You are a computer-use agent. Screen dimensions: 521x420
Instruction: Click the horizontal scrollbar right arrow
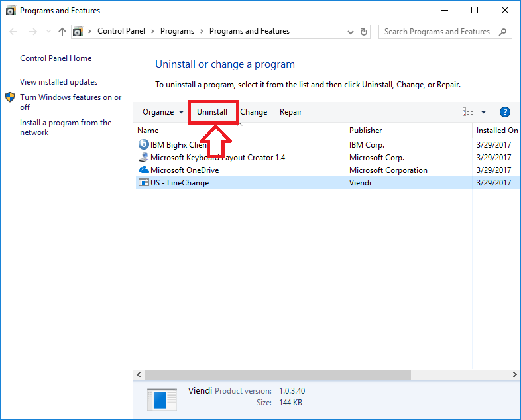[x=514, y=374]
